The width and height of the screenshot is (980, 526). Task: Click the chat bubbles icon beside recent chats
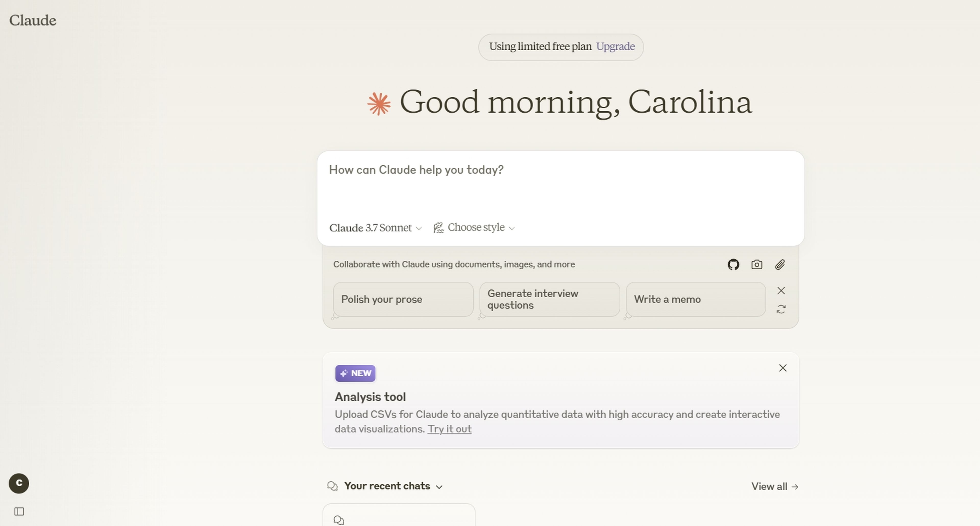333,486
